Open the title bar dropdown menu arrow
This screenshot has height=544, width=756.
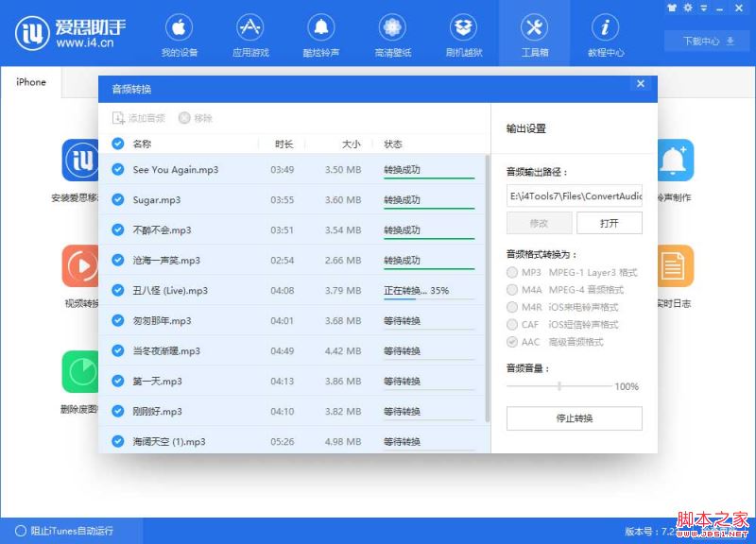[x=704, y=8]
